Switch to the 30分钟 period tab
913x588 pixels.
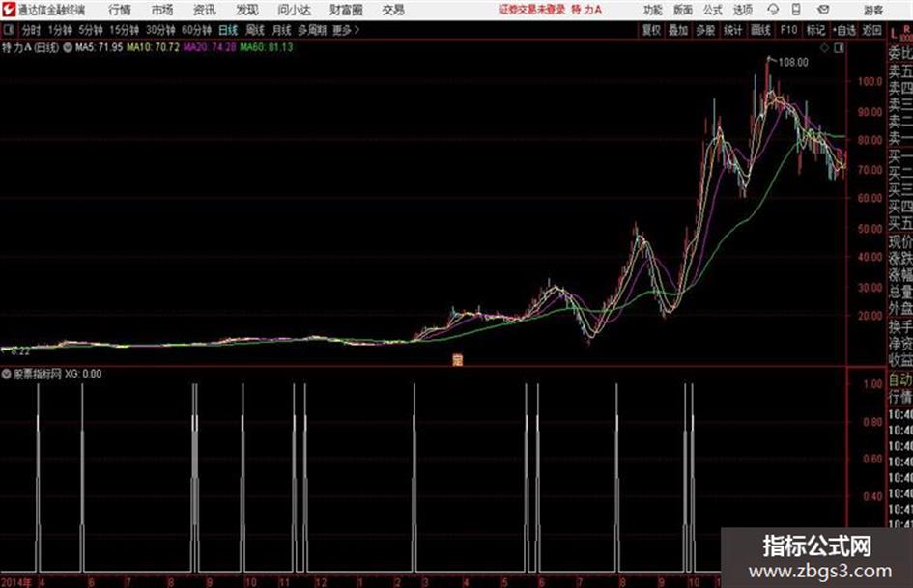pos(160,30)
